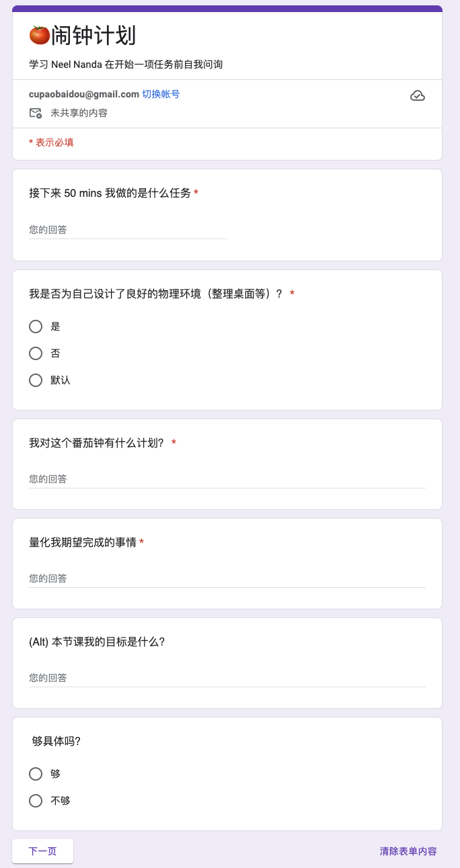
Task: Focus the 本节课我的目标 answer field
Action: (227, 678)
